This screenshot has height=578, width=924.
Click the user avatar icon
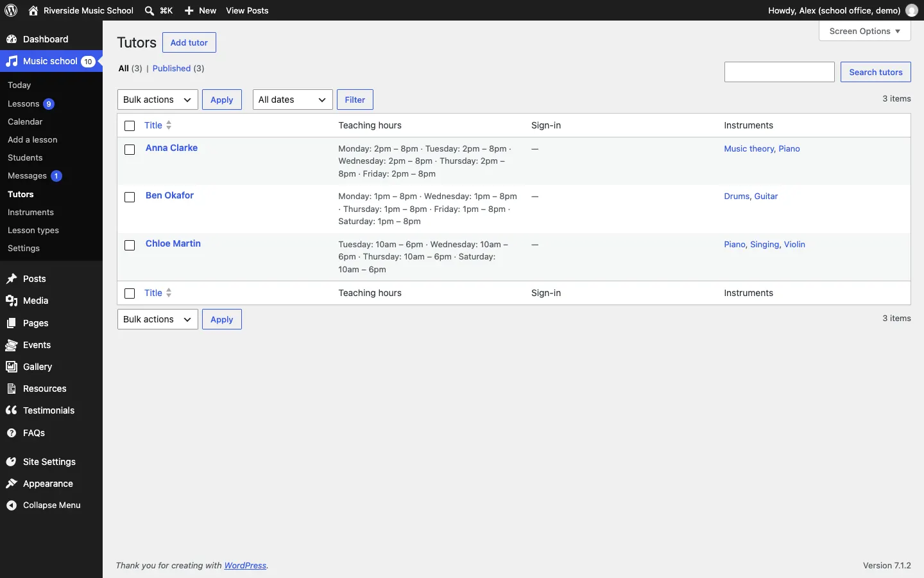point(912,10)
